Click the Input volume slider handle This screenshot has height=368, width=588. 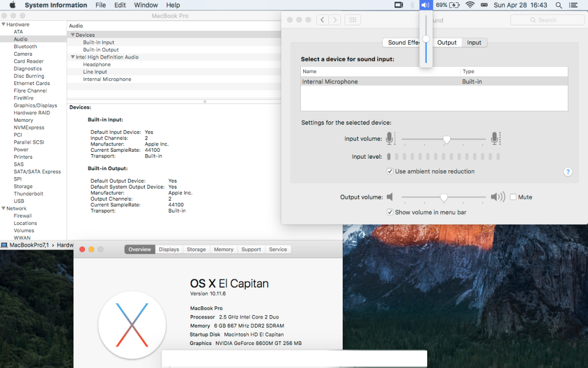tap(447, 138)
